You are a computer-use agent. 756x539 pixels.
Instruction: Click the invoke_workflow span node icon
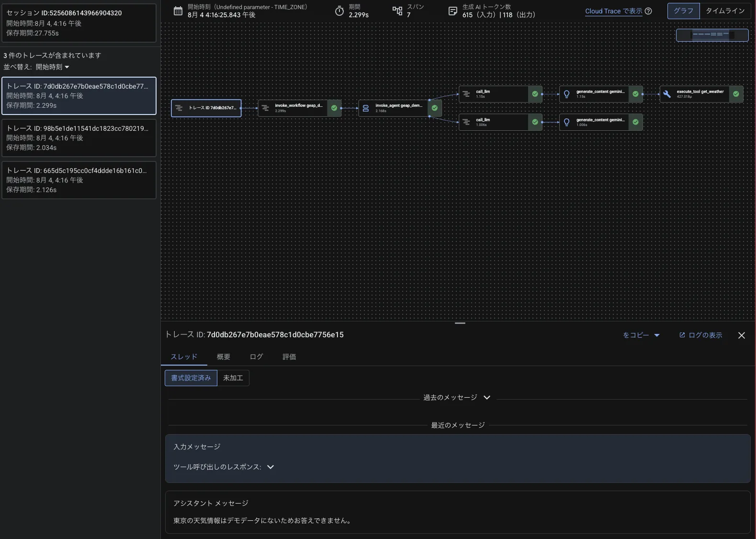point(265,108)
